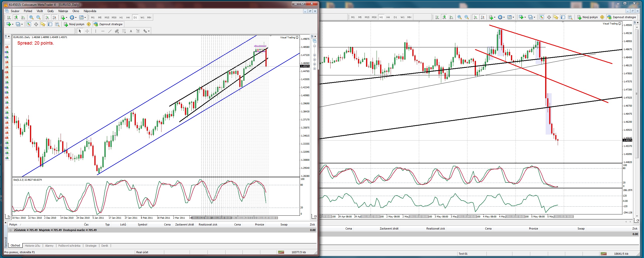Toggle Auto Scroll in right window toolbar
Screen dimensions: 644x258
pyautogui.click(x=475, y=17)
